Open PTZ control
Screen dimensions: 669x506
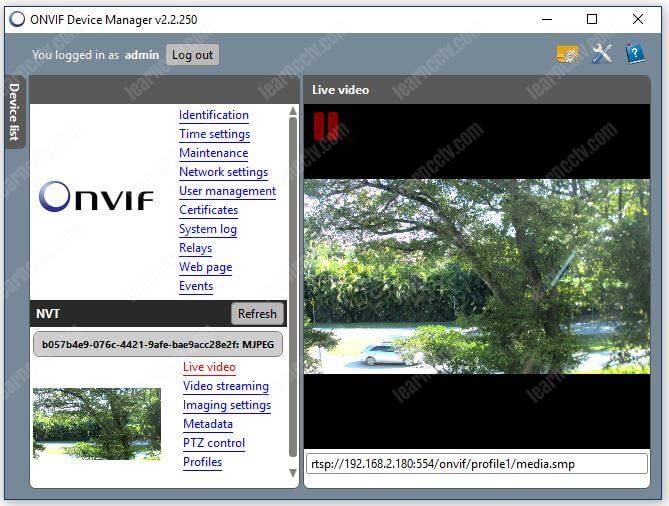click(x=214, y=443)
